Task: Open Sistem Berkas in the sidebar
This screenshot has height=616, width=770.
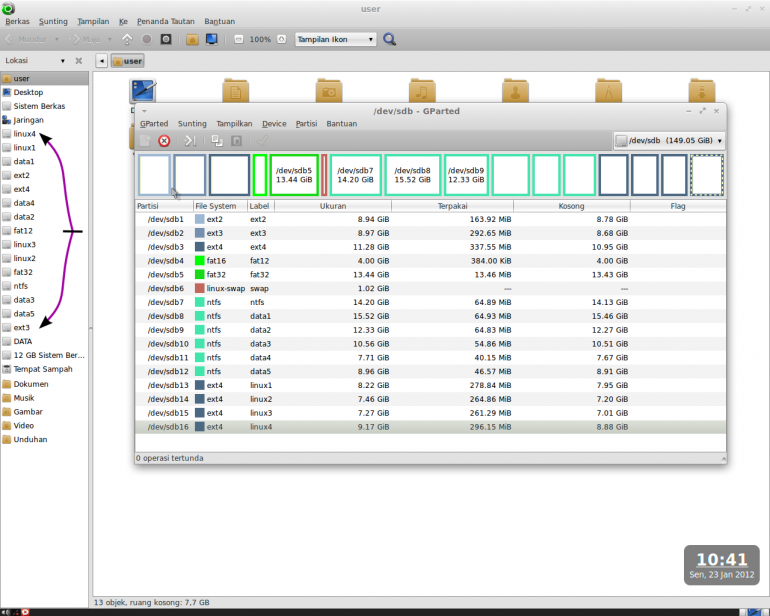Action: point(44,106)
